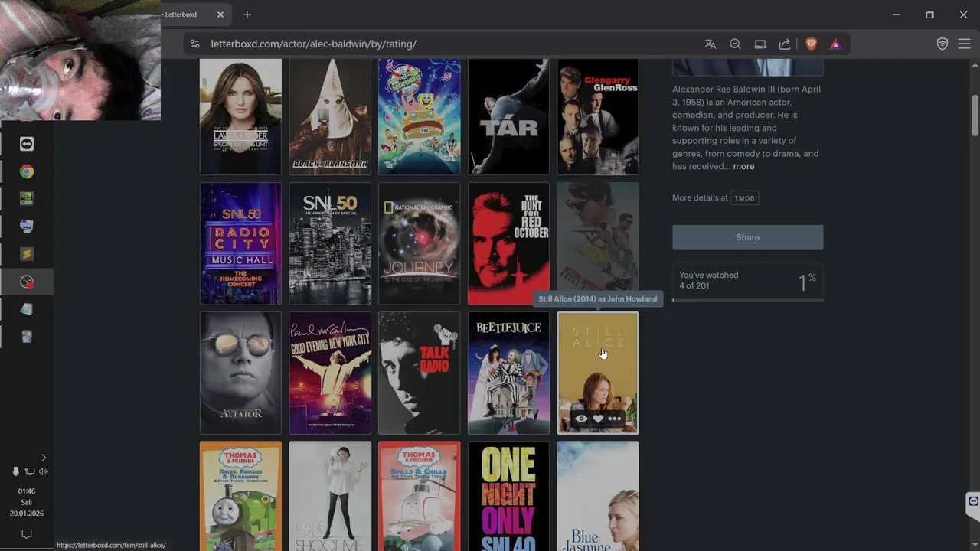Mark Still Alice as watched with eye icon

point(582,419)
